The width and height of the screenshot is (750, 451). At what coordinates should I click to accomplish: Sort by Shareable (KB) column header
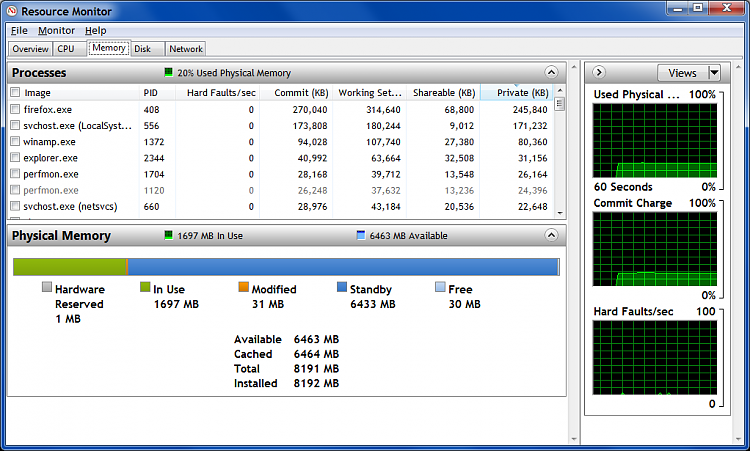[443, 93]
